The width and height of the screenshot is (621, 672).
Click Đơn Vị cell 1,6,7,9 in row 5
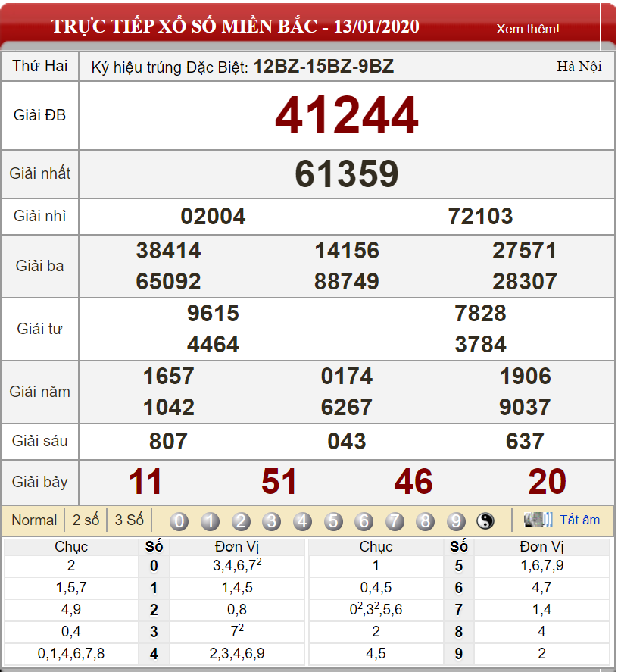[x=541, y=566]
